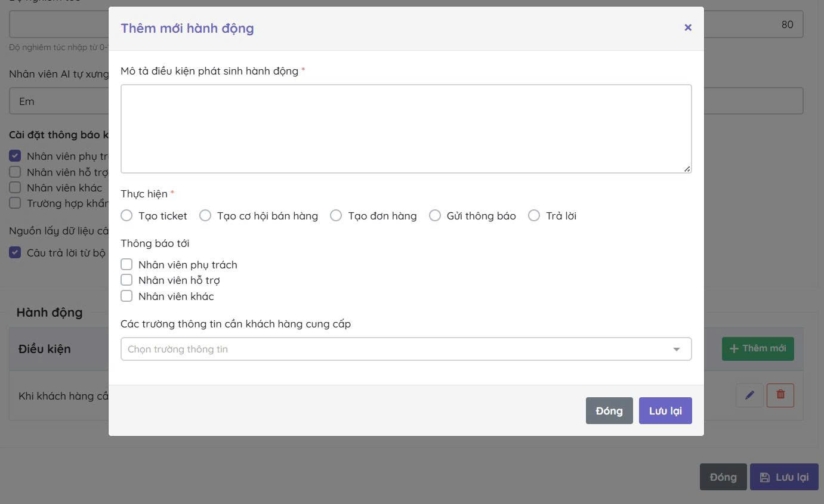The width and height of the screenshot is (824, 504).
Task: Tick Nhân viên khác checkbox in modal
Action: 126,296
